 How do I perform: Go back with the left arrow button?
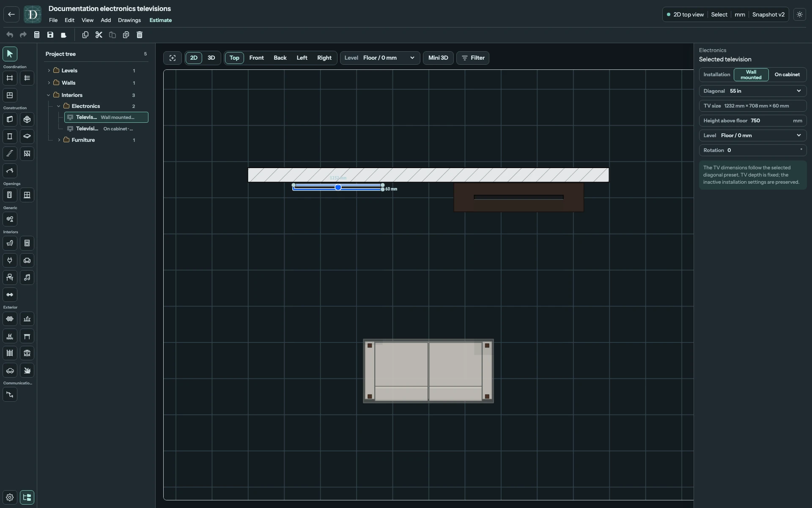tap(11, 14)
